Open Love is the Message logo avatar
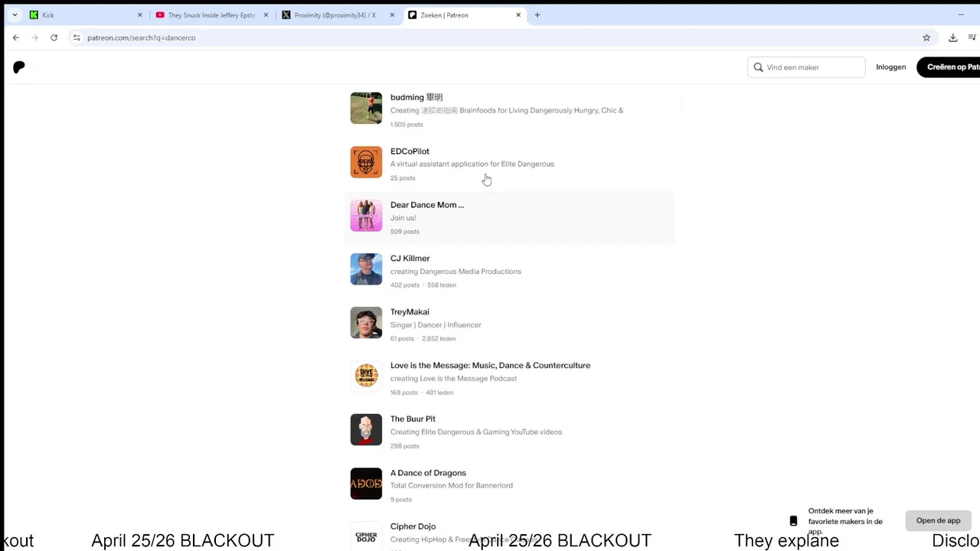This screenshot has width=980, height=551. 366,376
